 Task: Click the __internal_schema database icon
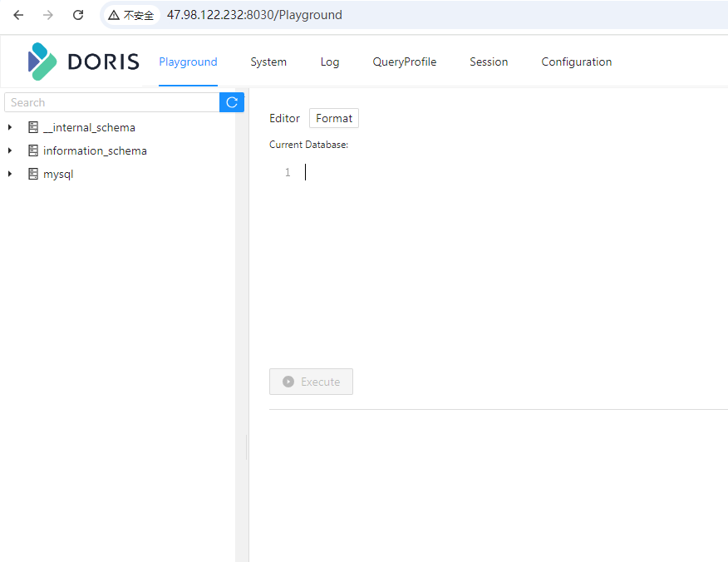pyautogui.click(x=33, y=127)
